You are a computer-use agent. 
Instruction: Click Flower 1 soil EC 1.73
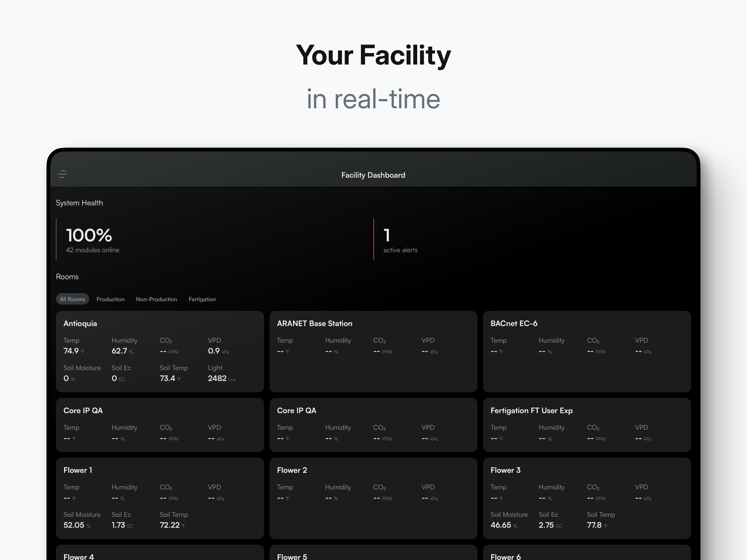(118, 525)
